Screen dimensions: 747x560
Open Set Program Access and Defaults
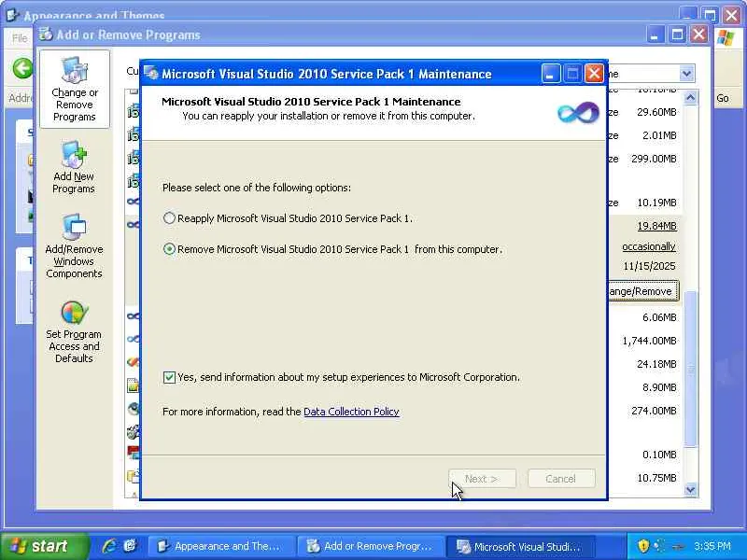tap(74, 332)
